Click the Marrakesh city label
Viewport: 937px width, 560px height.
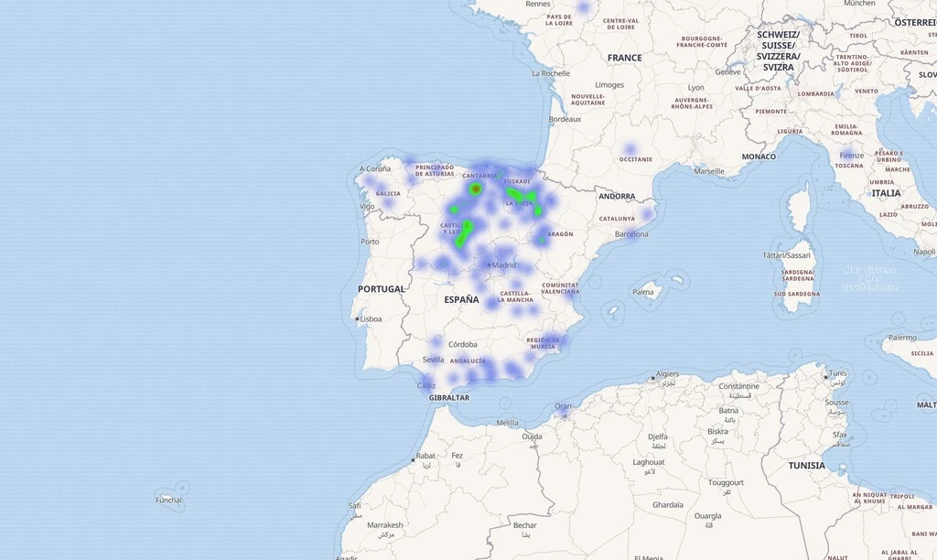[385, 525]
